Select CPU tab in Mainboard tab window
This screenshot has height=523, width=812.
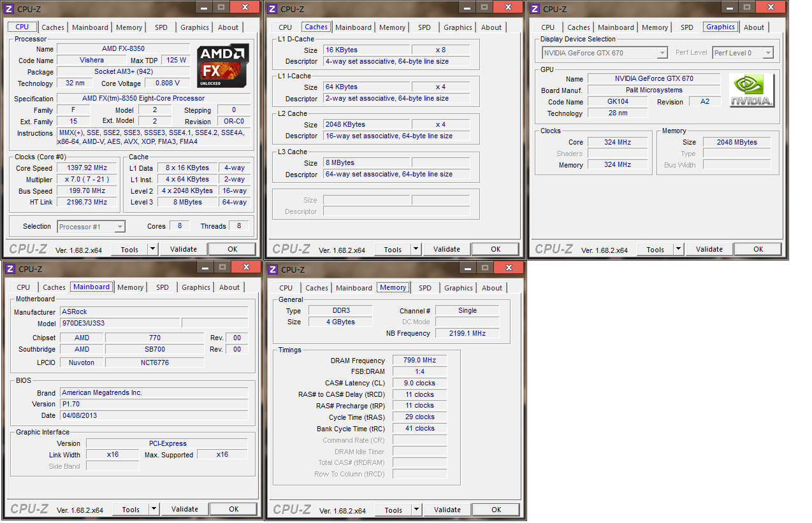pyautogui.click(x=24, y=287)
